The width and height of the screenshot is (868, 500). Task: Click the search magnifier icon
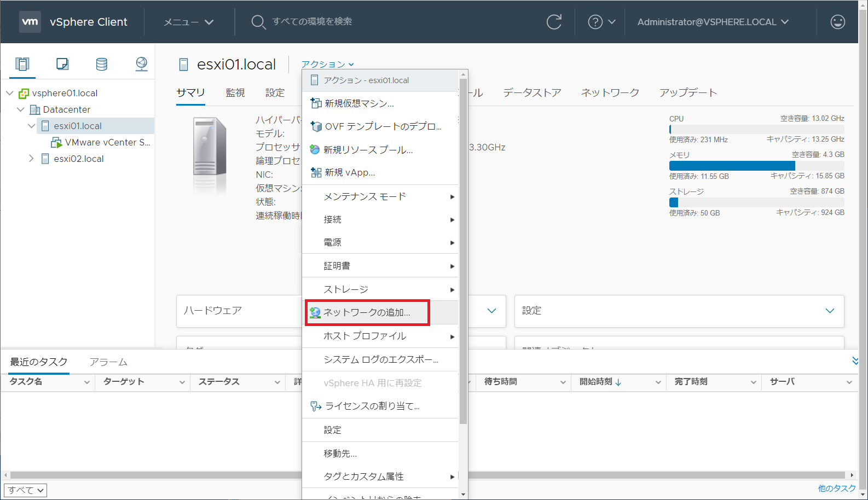[258, 22]
